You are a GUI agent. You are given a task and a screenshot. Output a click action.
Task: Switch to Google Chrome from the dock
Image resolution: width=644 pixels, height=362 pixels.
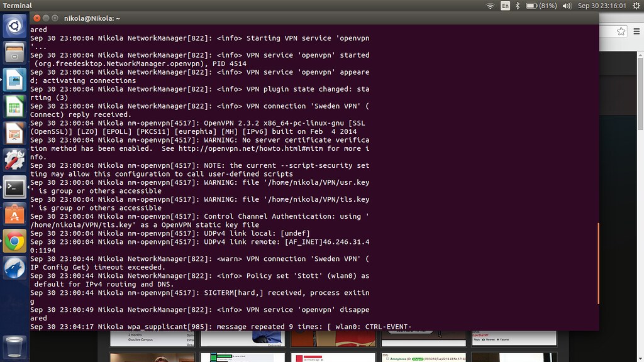[14, 241]
